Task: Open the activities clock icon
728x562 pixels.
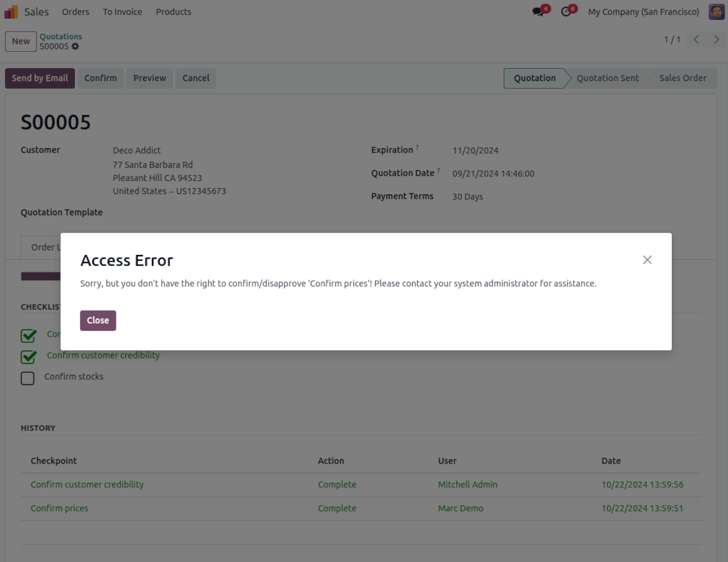Action: (x=566, y=12)
